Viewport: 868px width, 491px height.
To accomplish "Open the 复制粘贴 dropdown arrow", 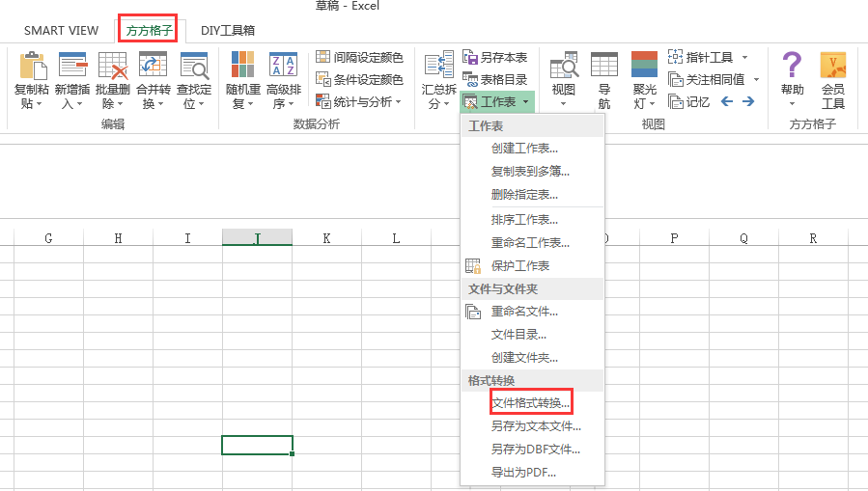I will [x=39, y=104].
